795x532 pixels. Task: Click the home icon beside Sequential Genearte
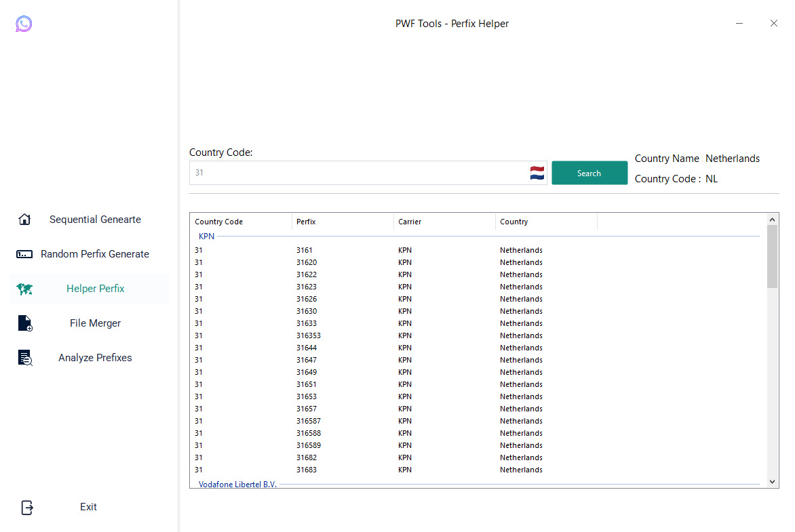[x=24, y=220]
